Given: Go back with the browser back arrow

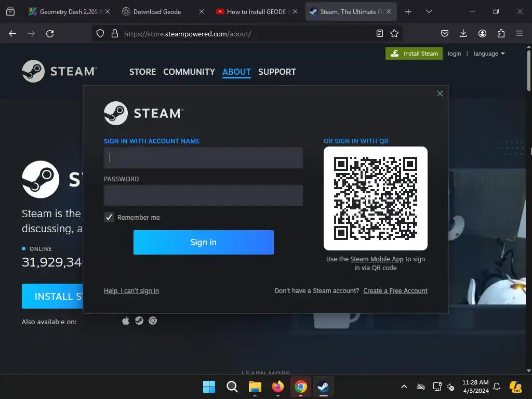Looking at the screenshot, I should [12, 34].
